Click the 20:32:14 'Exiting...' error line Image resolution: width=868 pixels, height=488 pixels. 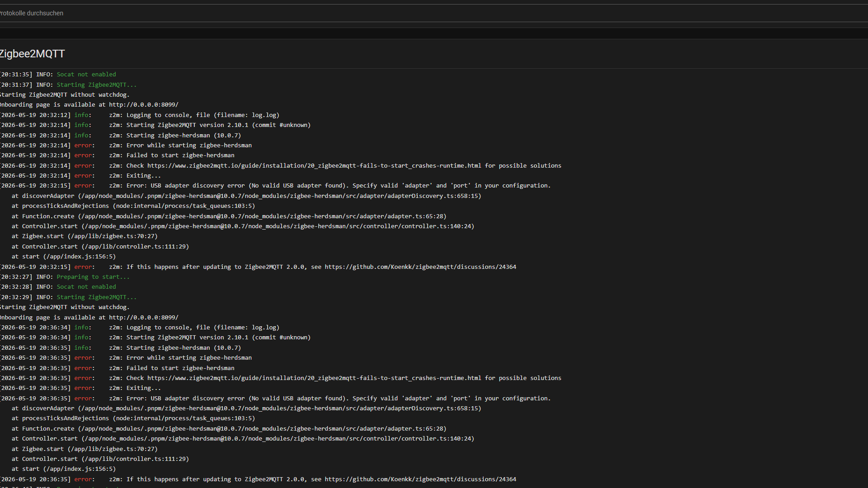pos(80,176)
